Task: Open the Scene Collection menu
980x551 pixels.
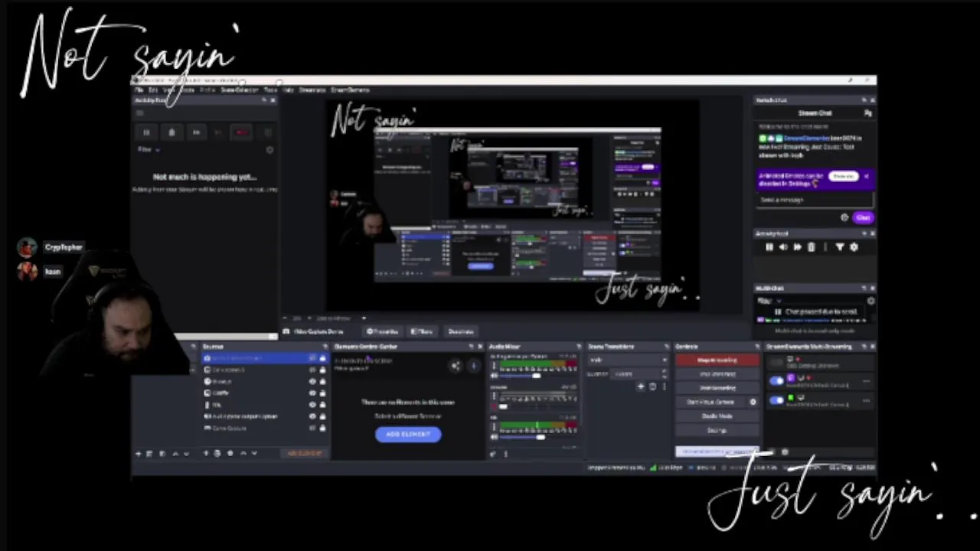Action: [x=240, y=90]
